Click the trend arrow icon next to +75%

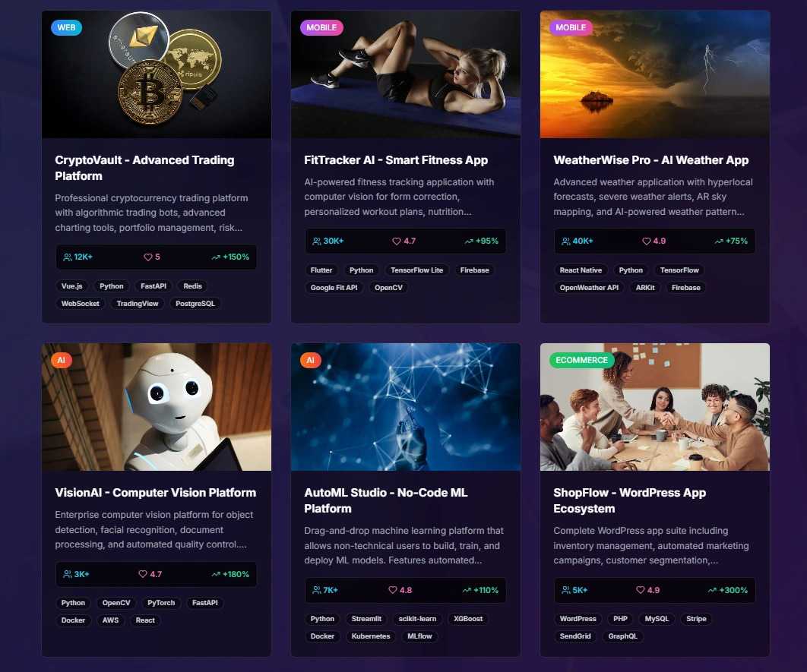pos(719,241)
